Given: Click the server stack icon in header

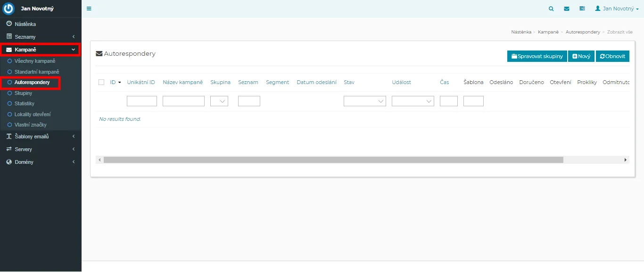Looking at the screenshot, I should pos(582,8).
